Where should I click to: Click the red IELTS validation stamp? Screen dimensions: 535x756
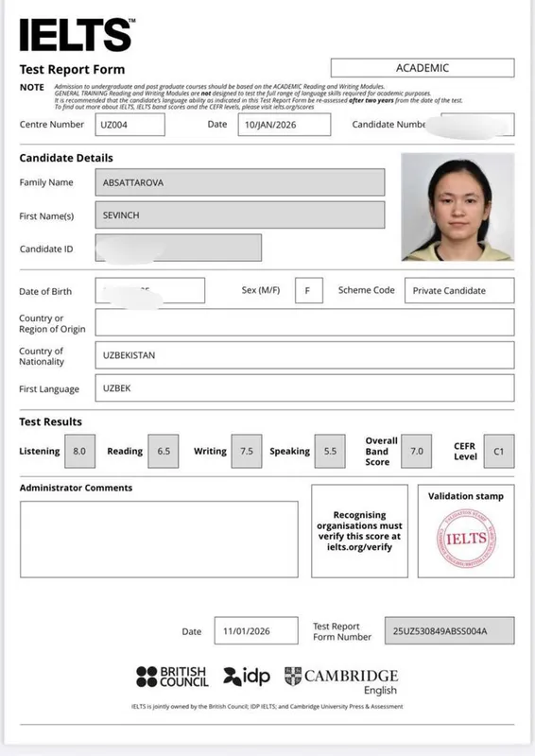click(x=466, y=538)
